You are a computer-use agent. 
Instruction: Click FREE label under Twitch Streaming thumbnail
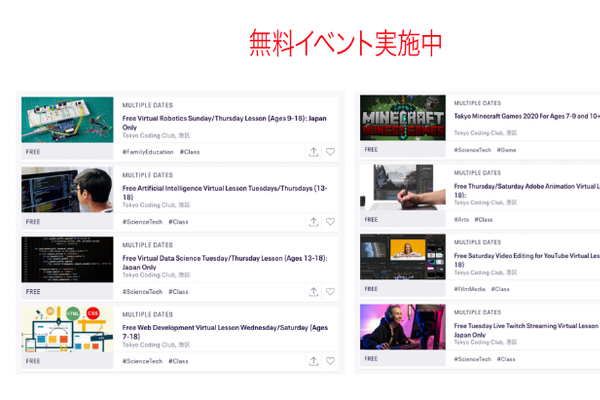click(x=371, y=359)
